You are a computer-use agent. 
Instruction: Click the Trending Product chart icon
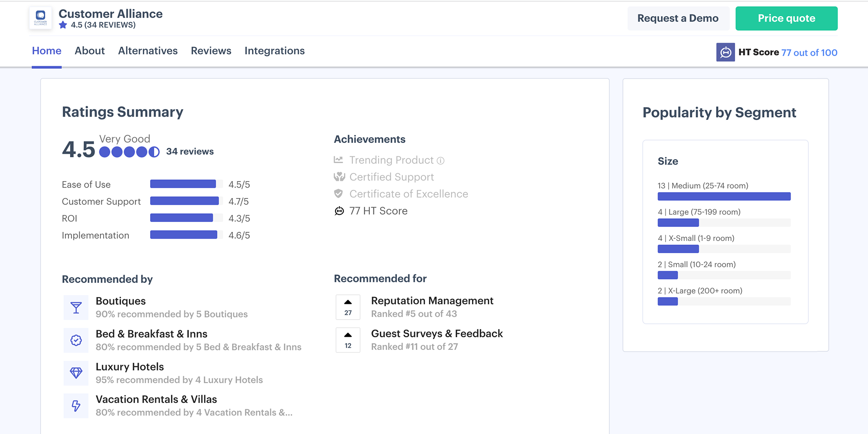[338, 160]
